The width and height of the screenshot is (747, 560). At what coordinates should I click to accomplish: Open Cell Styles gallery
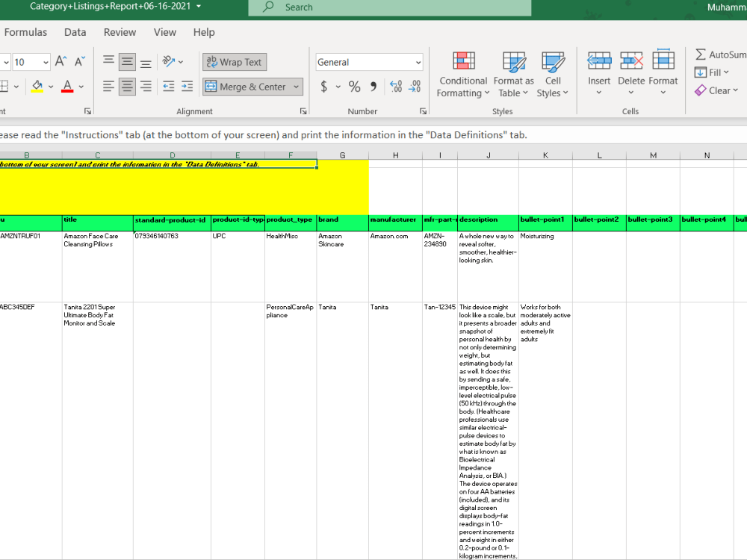pyautogui.click(x=553, y=74)
